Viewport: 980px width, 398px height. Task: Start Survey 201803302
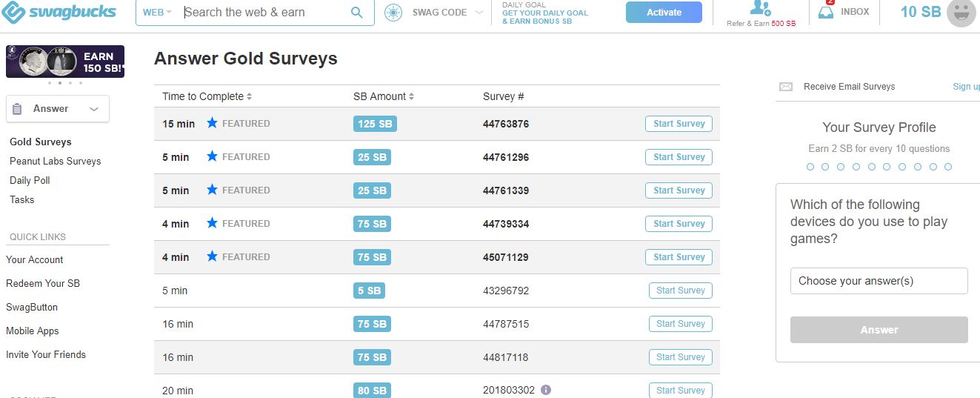[680, 390]
